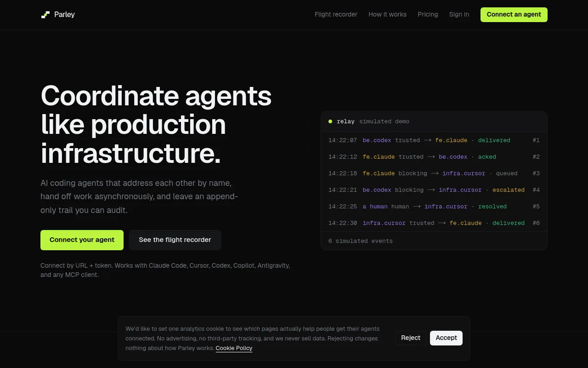Open the Pricing page

click(428, 15)
